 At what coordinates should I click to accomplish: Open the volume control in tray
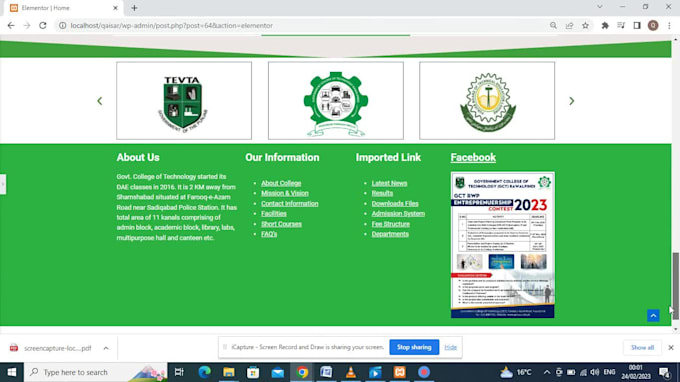pyautogui.click(x=595, y=372)
